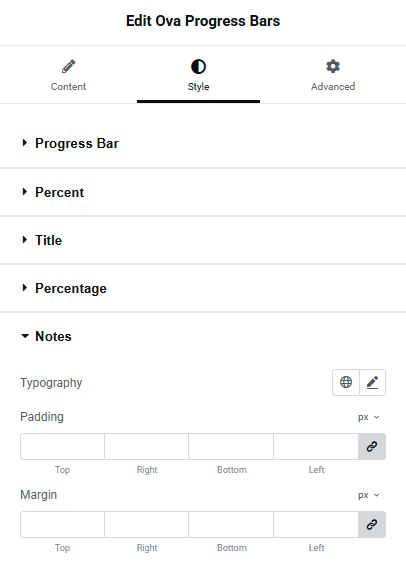Click the Padding Top input field

62,446
